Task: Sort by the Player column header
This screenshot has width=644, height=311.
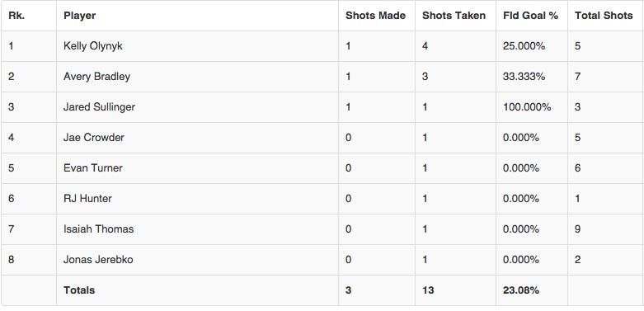Action: (x=80, y=16)
